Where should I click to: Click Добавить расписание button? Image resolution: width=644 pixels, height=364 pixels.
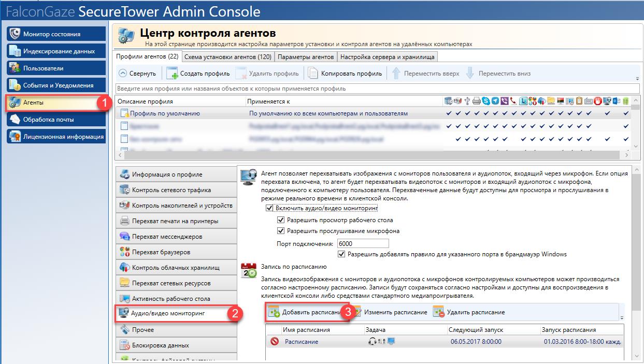point(307,312)
